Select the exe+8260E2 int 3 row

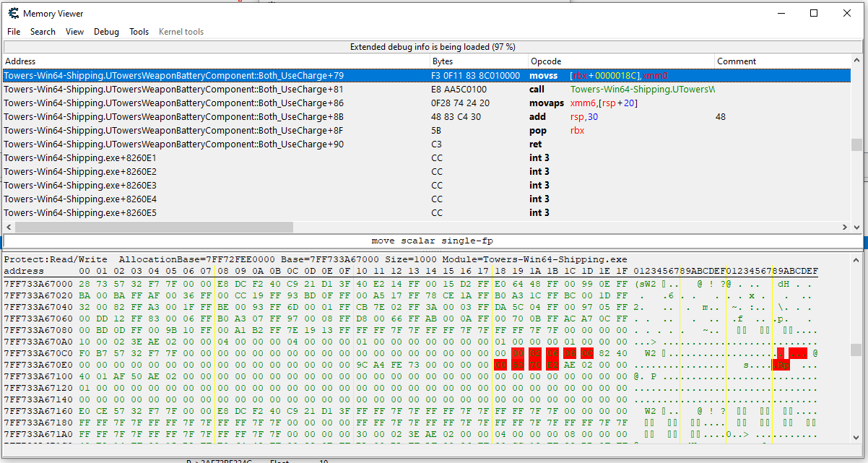426,171
